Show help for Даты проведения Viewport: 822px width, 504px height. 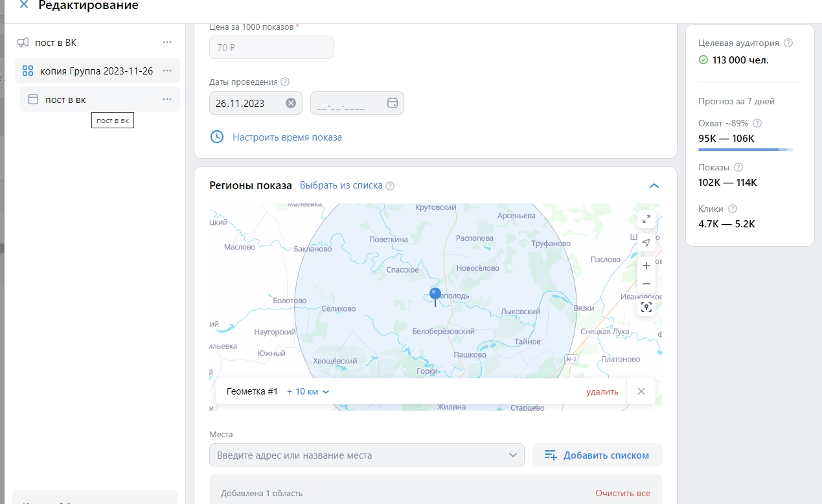click(x=285, y=82)
